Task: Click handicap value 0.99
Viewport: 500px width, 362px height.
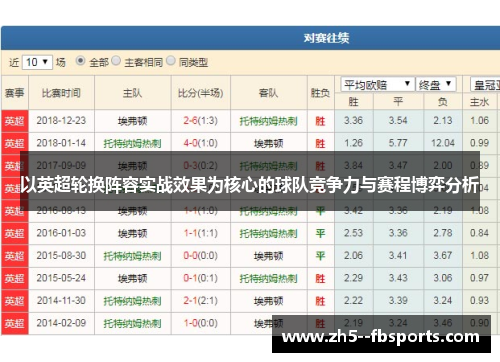Action: click(x=479, y=143)
